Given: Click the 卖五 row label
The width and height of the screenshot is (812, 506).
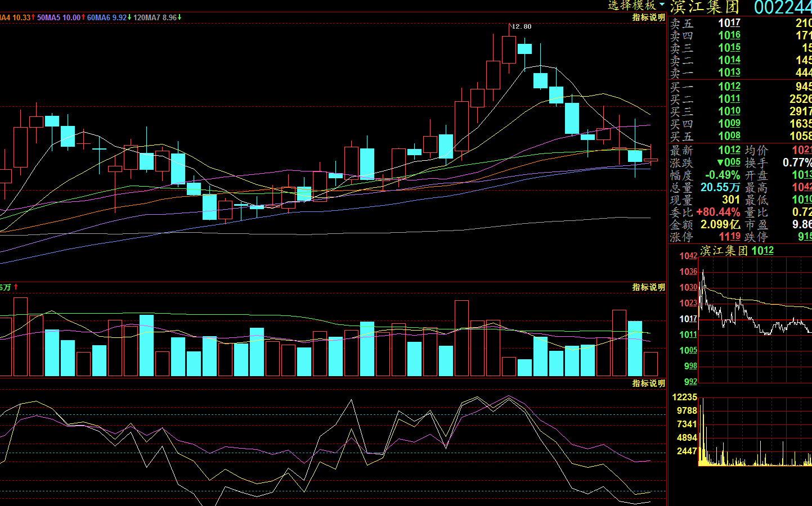Looking at the screenshot, I should 681,23.
